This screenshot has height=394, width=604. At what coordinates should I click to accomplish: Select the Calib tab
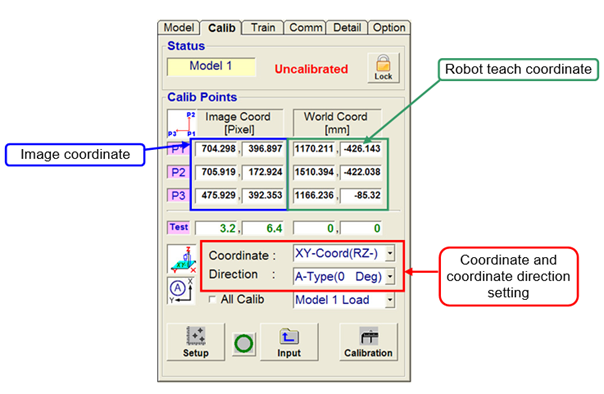tap(221, 28)
